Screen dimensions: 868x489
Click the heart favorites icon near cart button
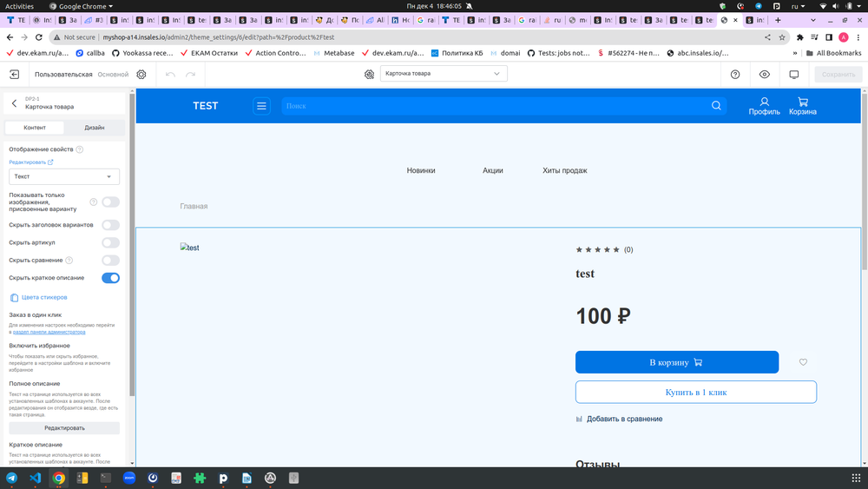tap(803, 362)
